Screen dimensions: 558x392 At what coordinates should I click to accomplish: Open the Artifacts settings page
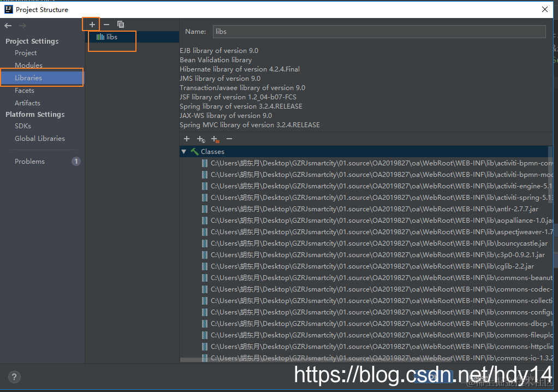(27, 103)
